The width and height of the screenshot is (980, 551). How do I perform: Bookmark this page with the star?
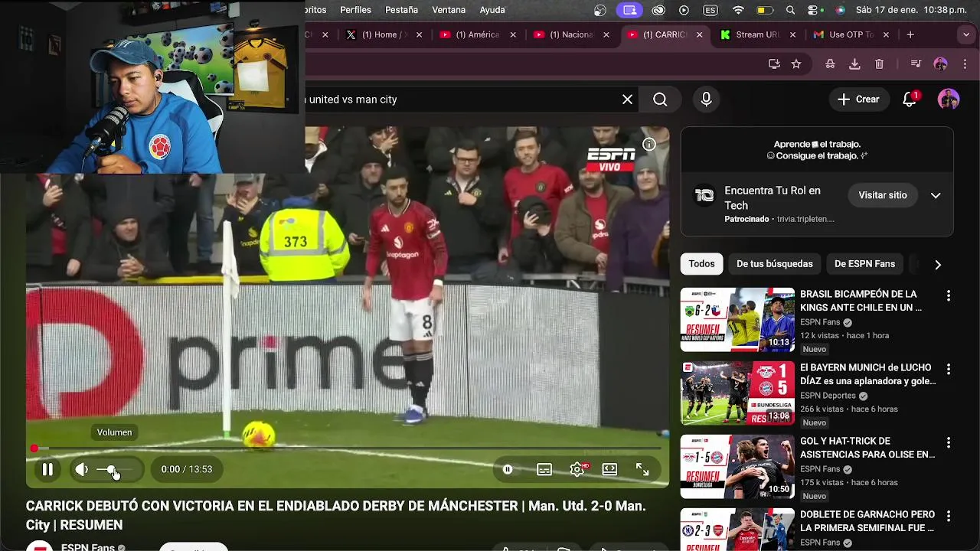(796, 64)
